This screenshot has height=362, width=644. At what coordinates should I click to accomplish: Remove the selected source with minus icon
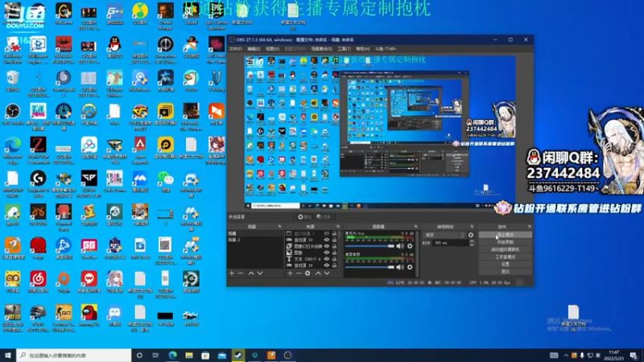tap(299, 274)
